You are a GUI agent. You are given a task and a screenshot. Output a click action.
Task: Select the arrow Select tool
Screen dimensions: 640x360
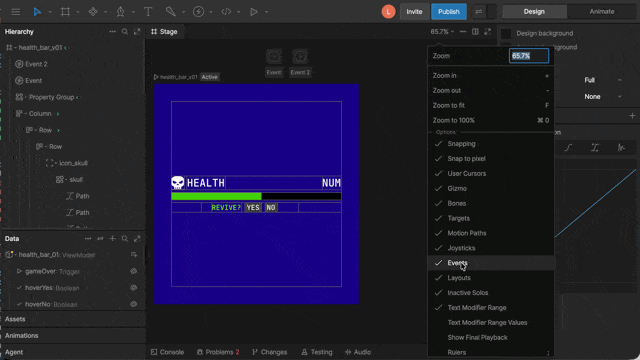tap(37, 12)
